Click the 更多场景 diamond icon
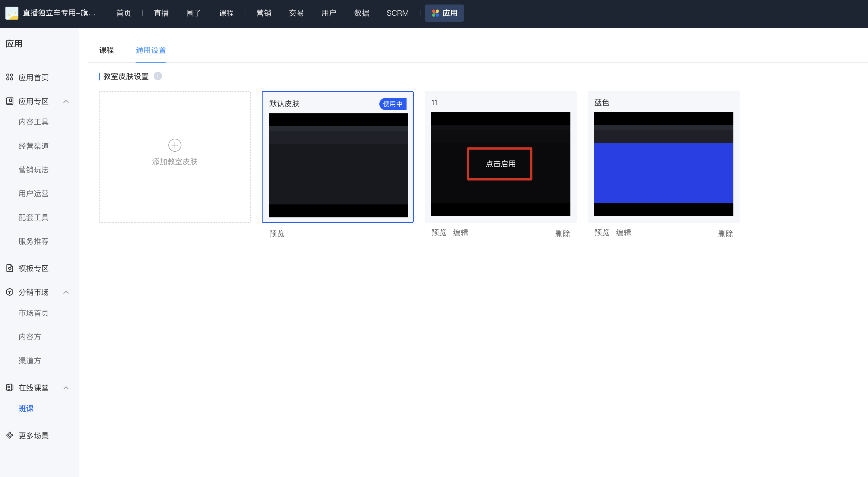868x477 pixels. pyautogui.click(x=10, y=435)
